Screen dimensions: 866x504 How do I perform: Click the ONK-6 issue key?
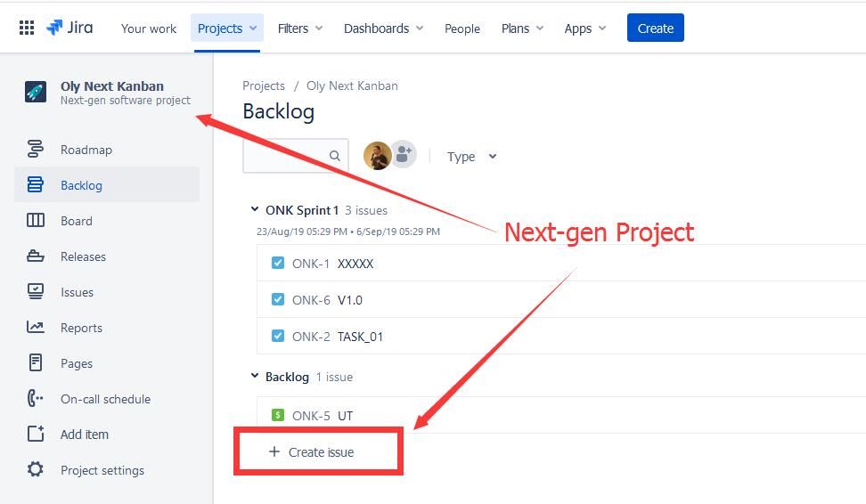click(x=311, y=300)
